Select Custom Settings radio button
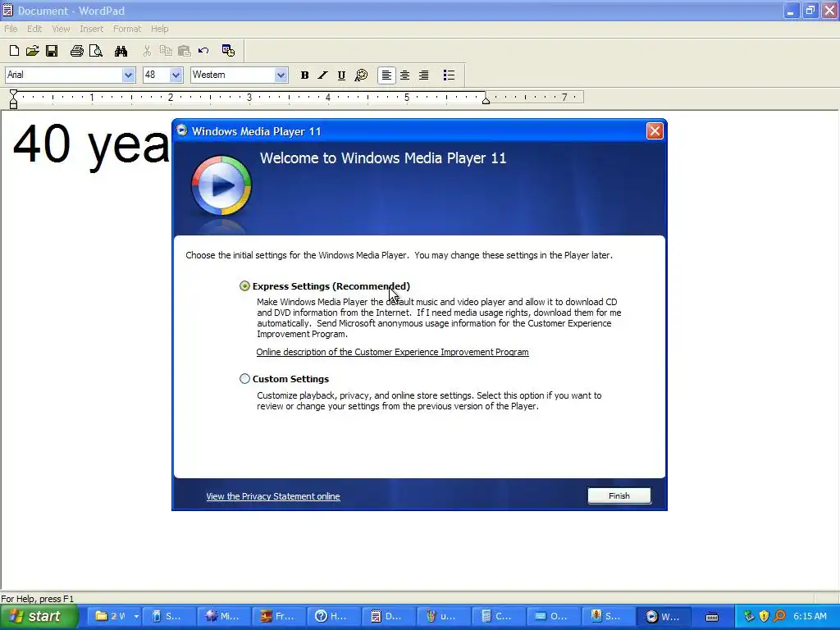 (244, 379)
